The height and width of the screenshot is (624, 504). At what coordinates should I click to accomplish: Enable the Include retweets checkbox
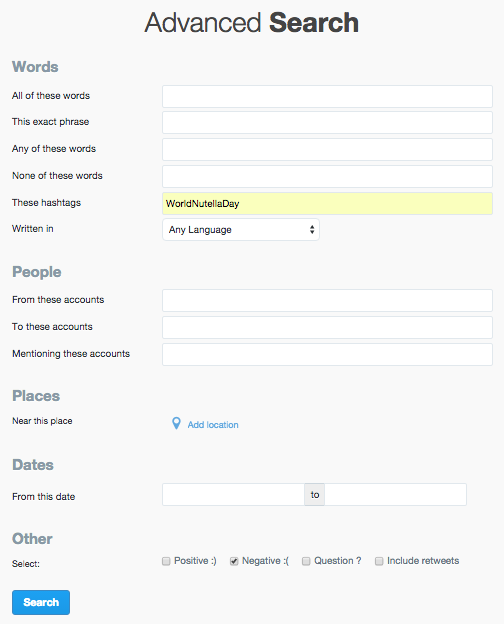[379, 561]
